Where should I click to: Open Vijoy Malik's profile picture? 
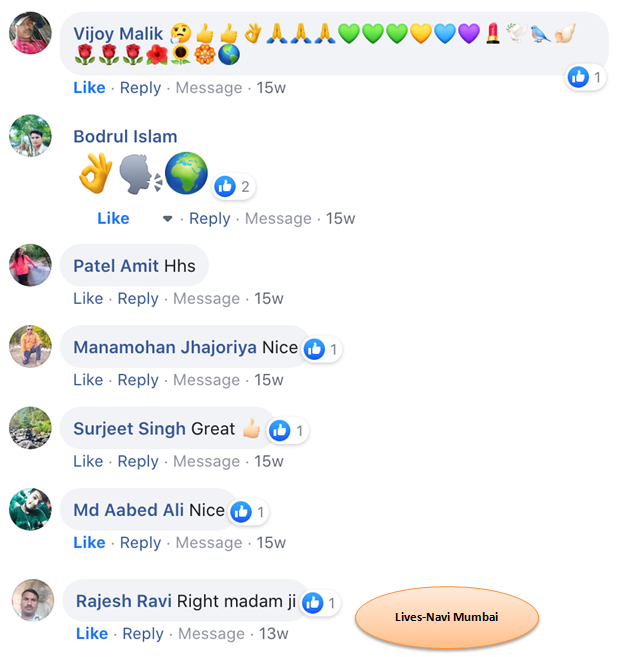click(x=30, y=33)
